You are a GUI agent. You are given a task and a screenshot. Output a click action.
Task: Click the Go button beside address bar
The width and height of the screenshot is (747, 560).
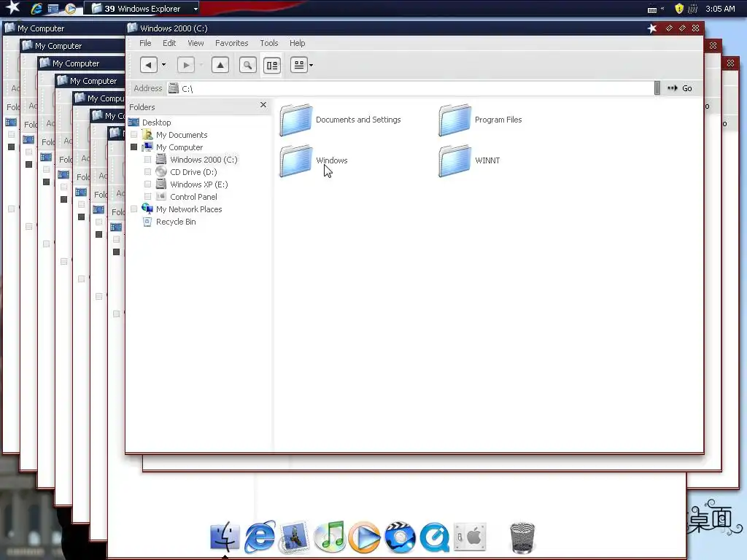pos(680,88)
